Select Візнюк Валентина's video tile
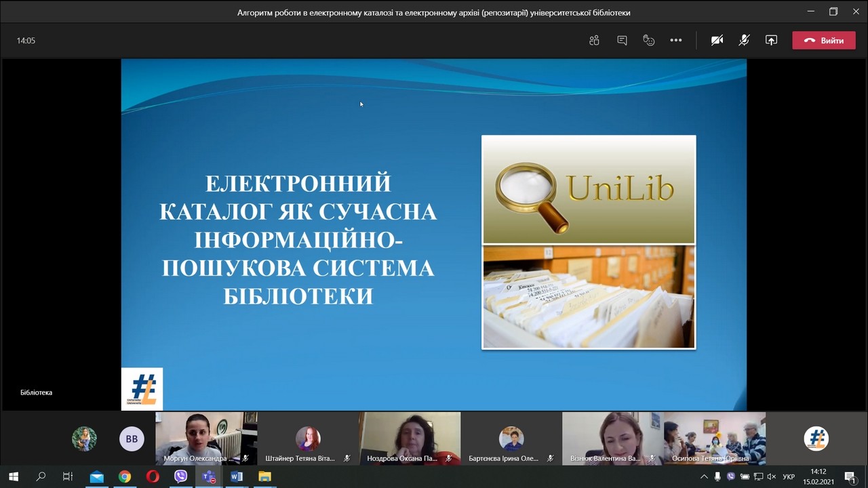The width and height of the screenshot is (868, 488). point(613,439)
